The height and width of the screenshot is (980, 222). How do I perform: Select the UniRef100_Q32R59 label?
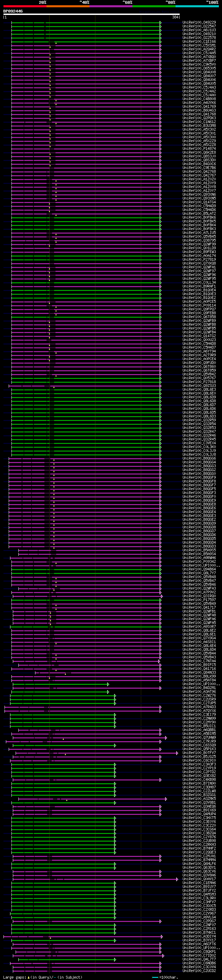[199, 420]
